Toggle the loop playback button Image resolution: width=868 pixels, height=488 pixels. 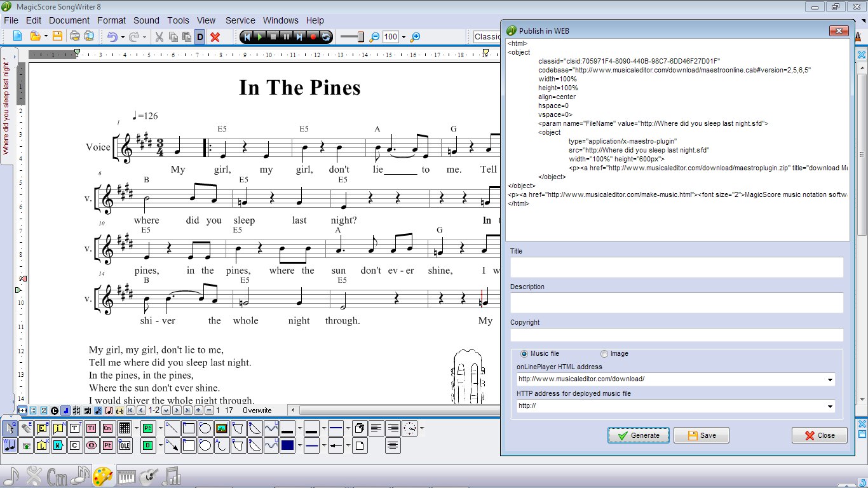point(326,36)
